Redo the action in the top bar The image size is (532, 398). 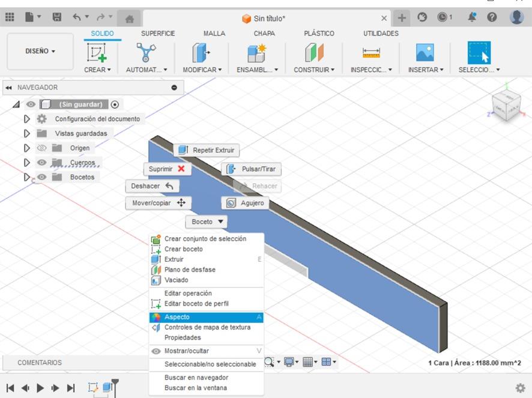(x=101, y=17)
